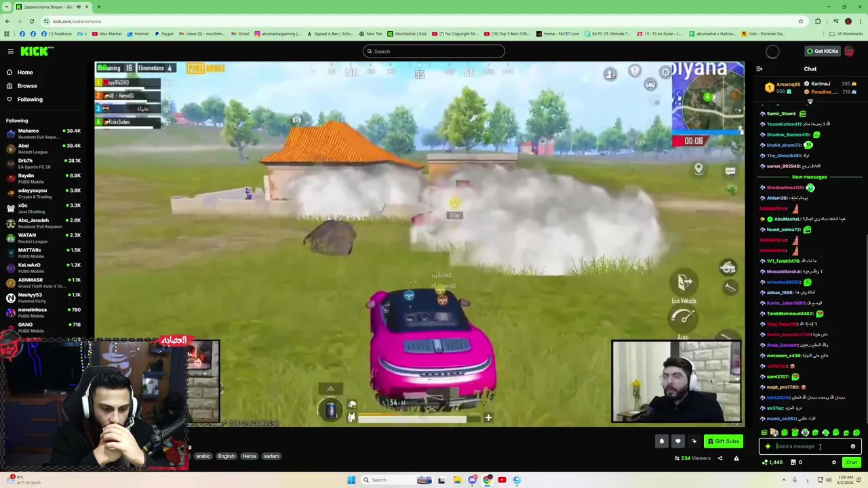Click the Gift Subs button
This screenshot has width=868, height=488.
(723, 441)
